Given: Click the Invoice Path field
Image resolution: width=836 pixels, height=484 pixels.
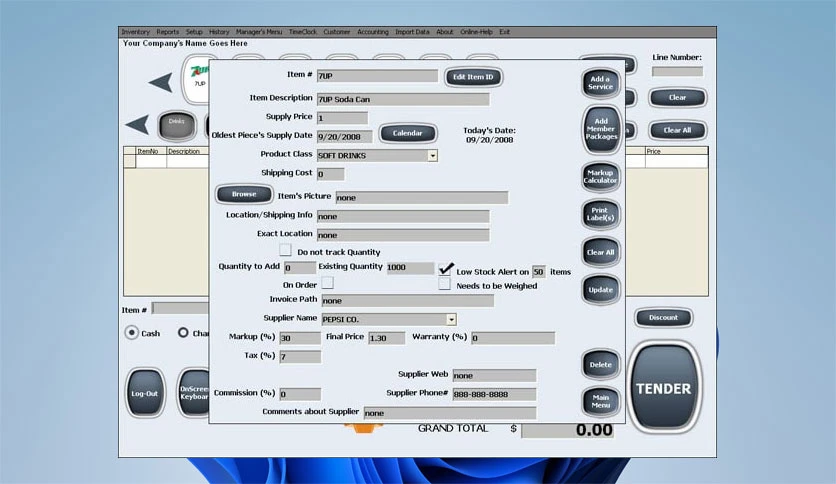Looking at the screenshot, I should click(407, 301).
